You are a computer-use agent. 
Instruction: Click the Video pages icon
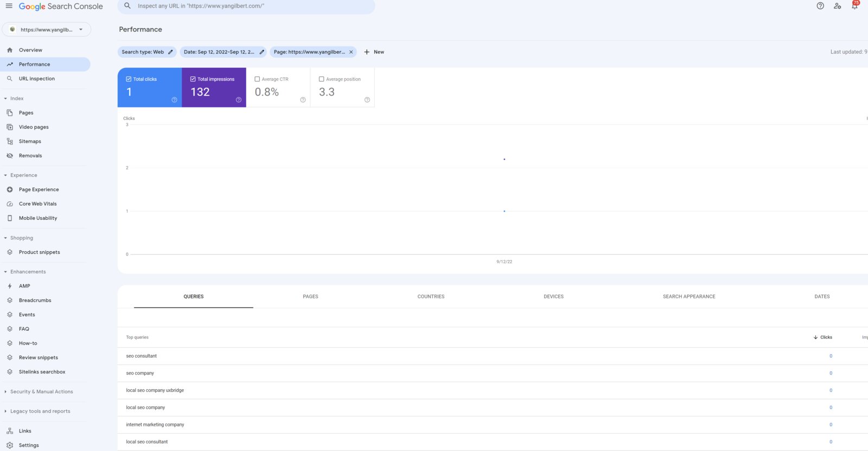[x=10, y=127]
